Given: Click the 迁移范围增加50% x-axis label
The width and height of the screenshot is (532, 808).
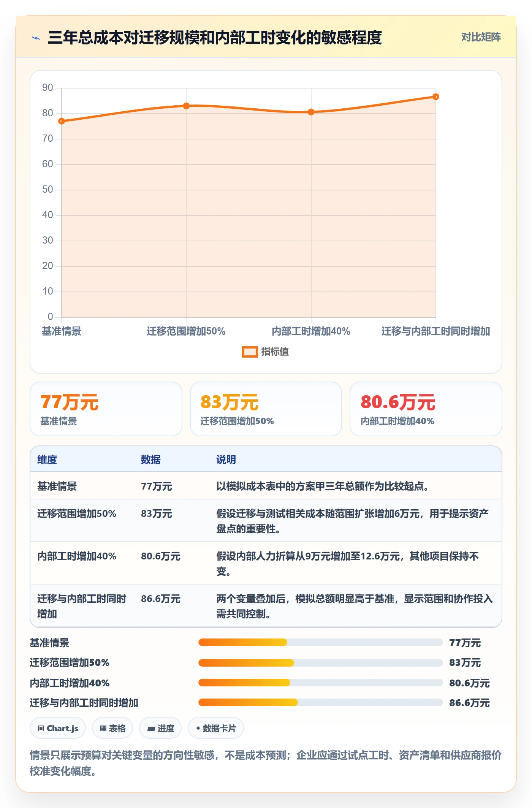Looking at the screenshot, I should [186, 331].
